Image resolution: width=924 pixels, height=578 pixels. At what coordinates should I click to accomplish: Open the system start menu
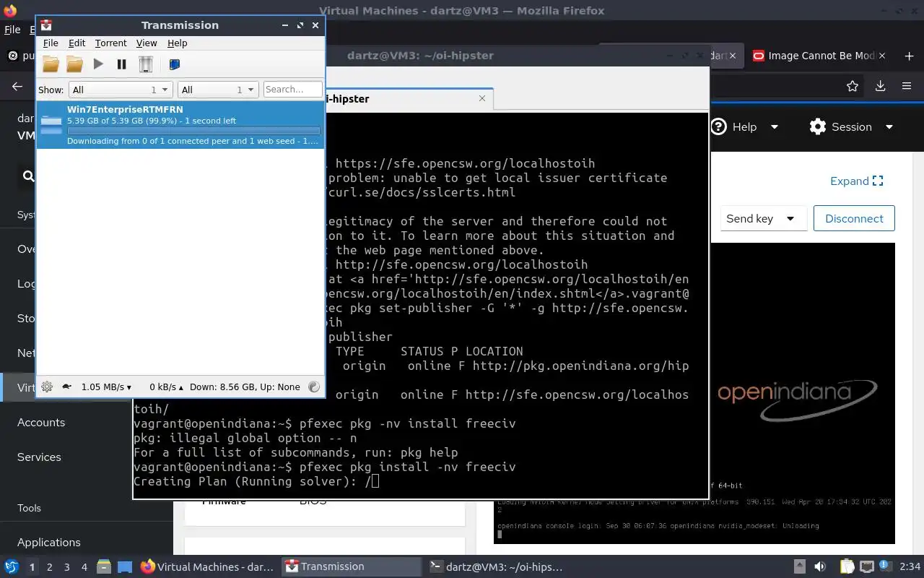pyautogui.click(x=11, y=567)
